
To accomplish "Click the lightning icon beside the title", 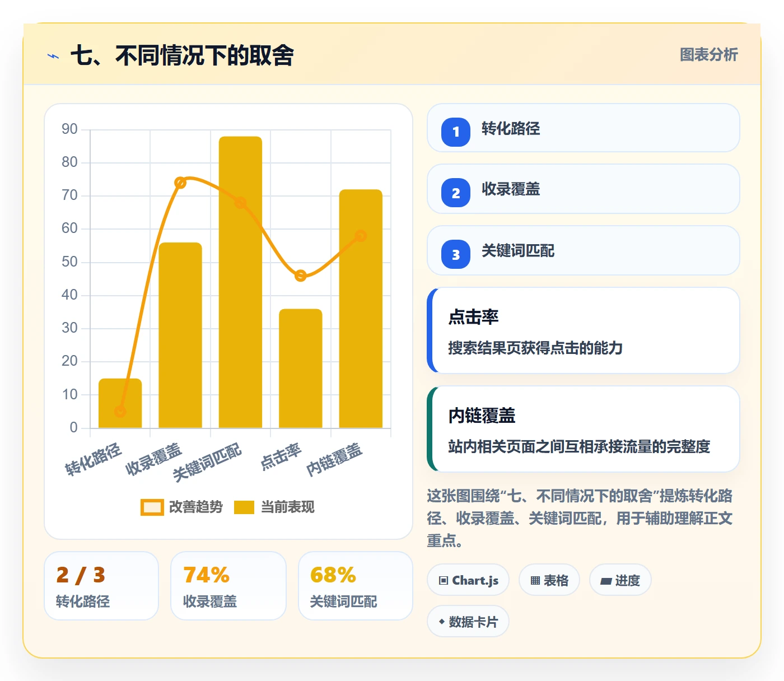I will coord(53,56).
